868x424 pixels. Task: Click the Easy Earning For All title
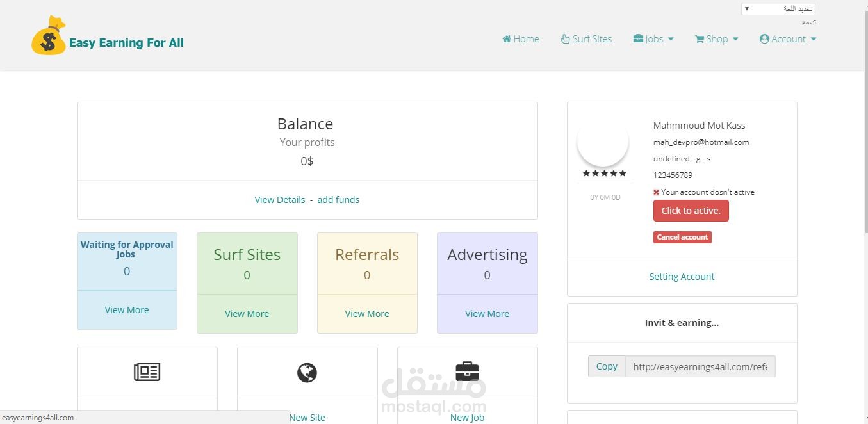point(126,43)
